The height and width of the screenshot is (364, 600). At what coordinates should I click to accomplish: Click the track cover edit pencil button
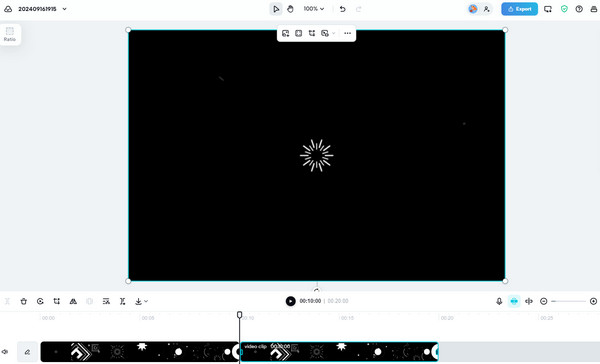27,352
